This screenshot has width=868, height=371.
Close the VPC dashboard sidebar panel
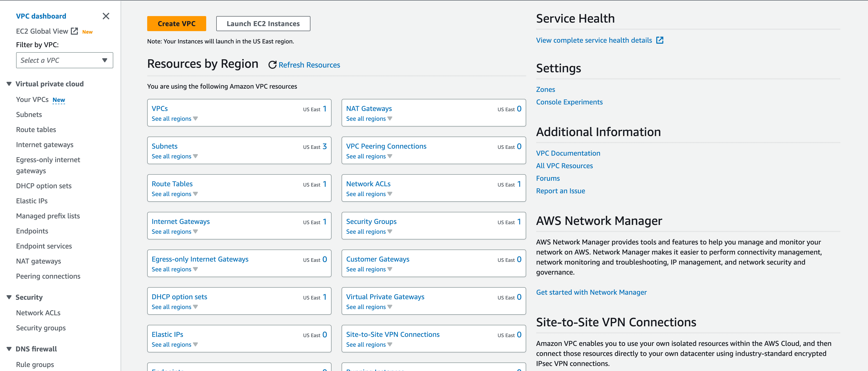click(x=106, y=16)
